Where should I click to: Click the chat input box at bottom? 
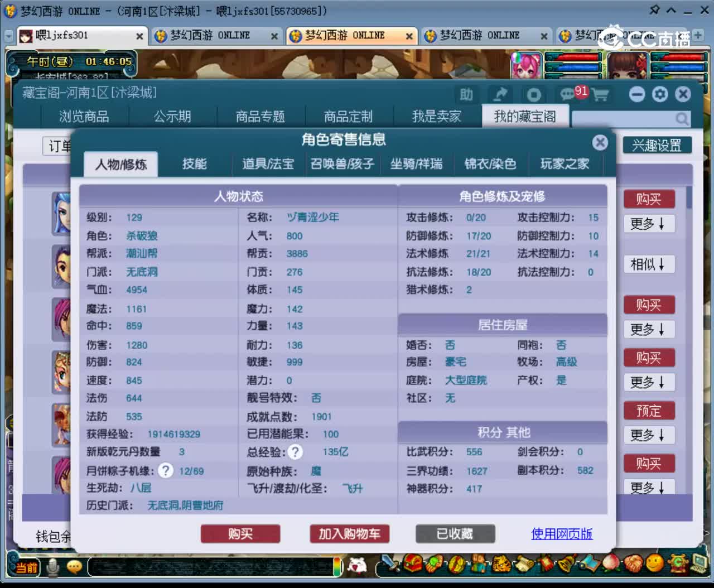pyautogui.click(x=210, y=567)
